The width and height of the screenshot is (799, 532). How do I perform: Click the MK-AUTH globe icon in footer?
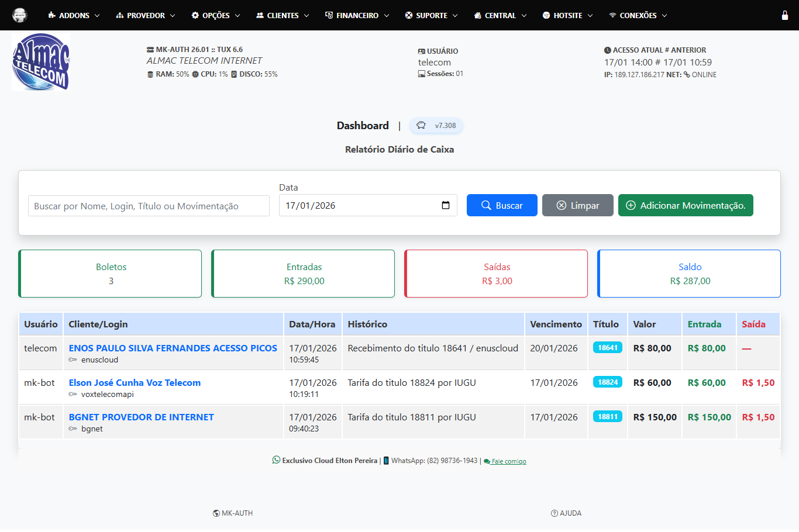point(216,513)
